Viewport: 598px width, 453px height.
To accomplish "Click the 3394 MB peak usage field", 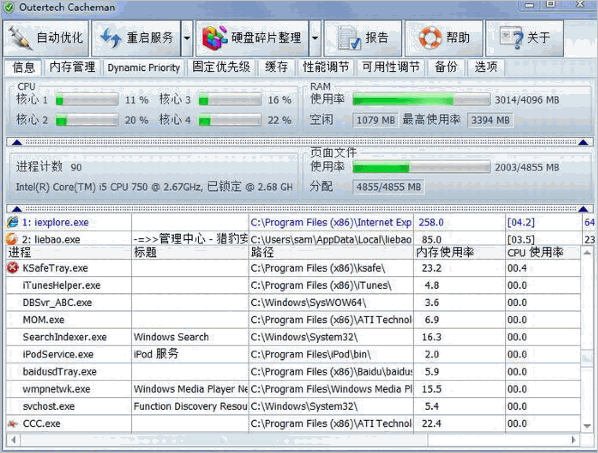I will pos(490,120).
